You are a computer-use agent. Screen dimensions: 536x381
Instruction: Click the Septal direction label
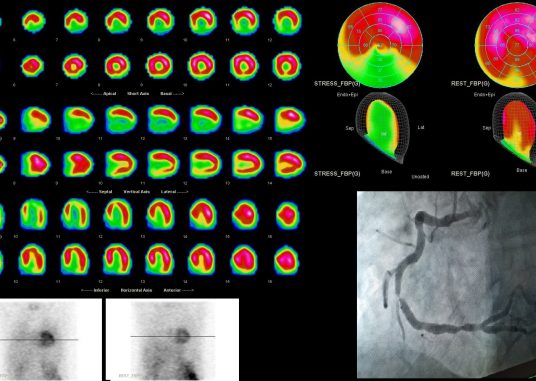pyautogui.click(x=99, y=192)
